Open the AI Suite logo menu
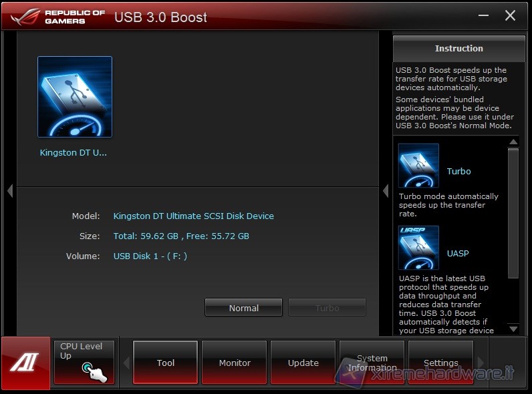The height and width of the screenshot is (394, 532). [x=25, y=363]
